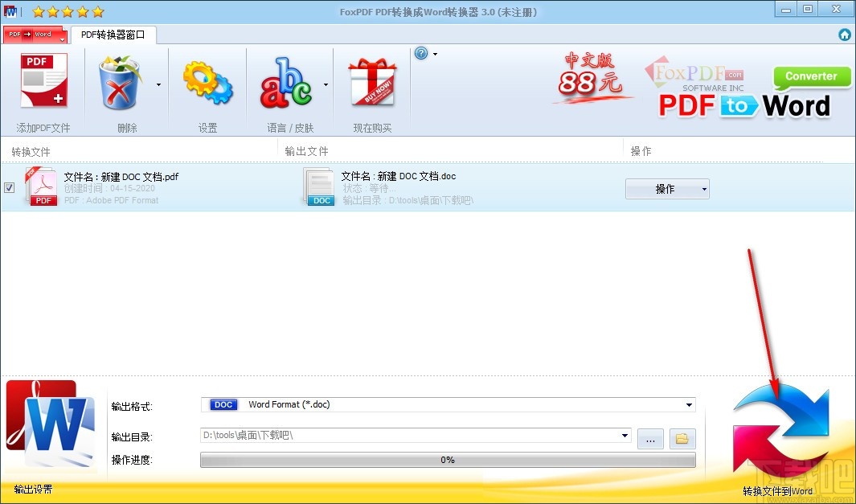This screenshot has width=856, height=504.
Task: Click the 创建时间 : 04-15-2020 text
Action: (x=109, y=188)
